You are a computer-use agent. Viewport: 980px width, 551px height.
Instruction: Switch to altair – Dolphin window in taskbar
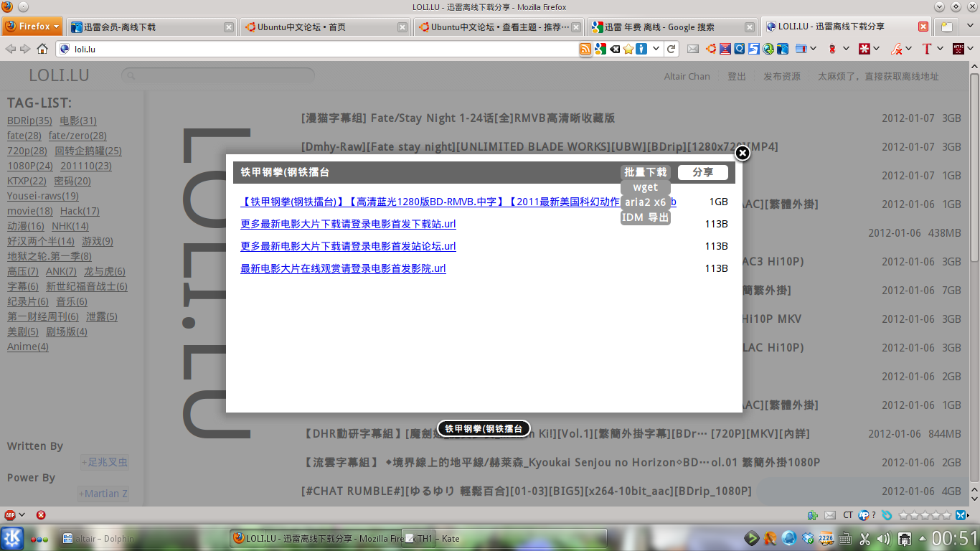click(x=143, y=538)
